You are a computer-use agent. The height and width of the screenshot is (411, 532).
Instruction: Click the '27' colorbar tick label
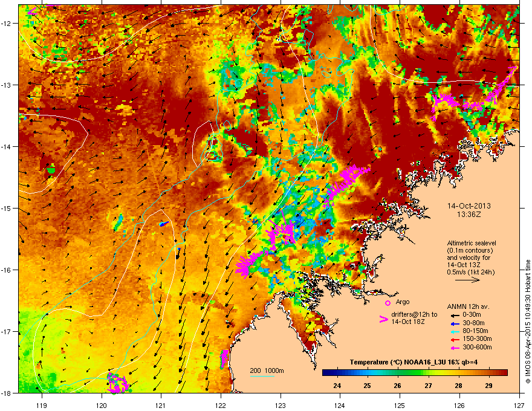click(x=428, y=386)
